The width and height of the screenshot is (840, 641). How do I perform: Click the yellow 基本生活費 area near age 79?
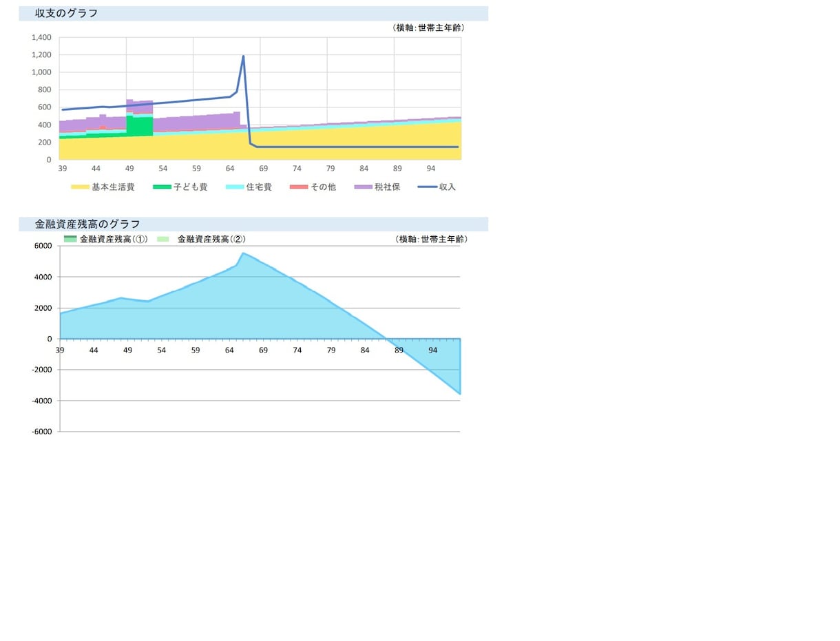(x=330, y=143)
